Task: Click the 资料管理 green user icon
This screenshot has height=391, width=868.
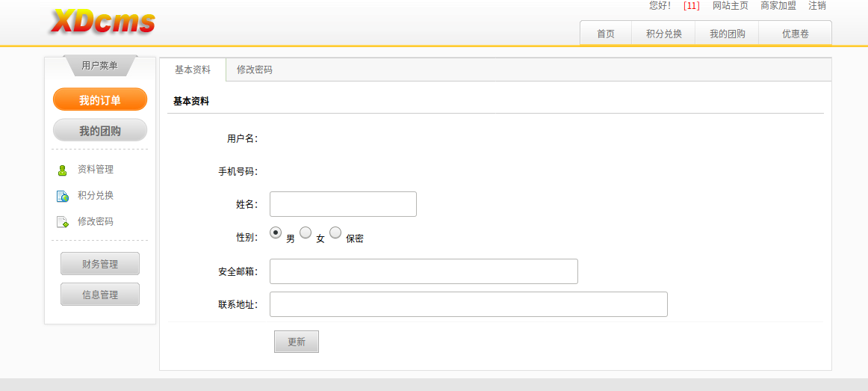Action: tap(63, 170)
